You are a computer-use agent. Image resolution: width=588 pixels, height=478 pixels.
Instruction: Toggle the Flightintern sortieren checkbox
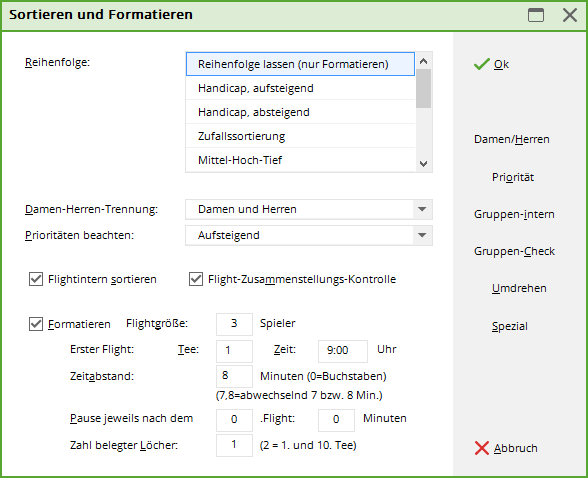(x=36, y=279)
